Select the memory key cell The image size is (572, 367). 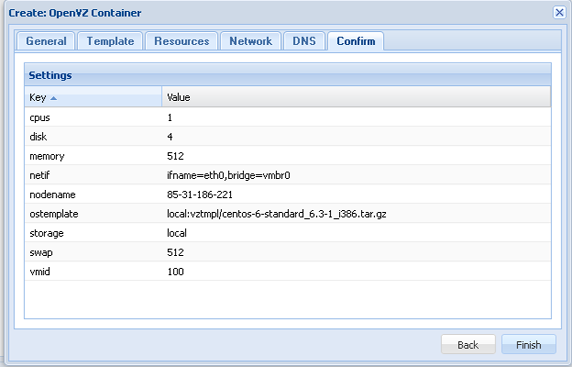[93, 156]
